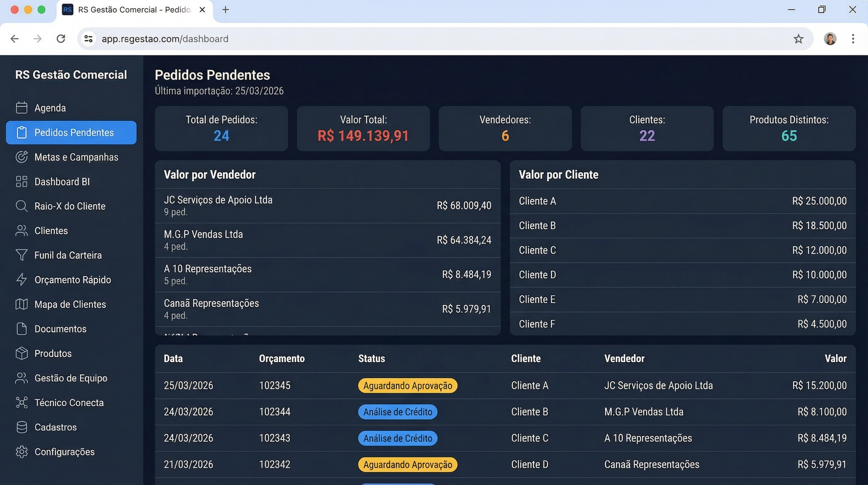Click the Metas e Campanhas target icon
The height and width of the screenshot is (485, 868).
[21, 157]
